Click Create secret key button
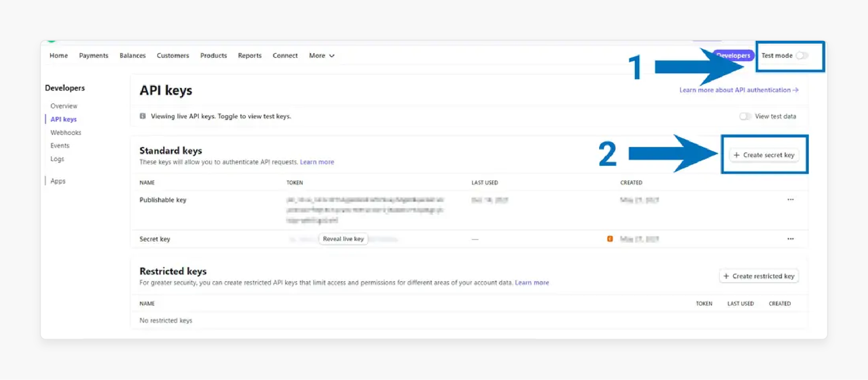868x380 pixels. point(764,155)
